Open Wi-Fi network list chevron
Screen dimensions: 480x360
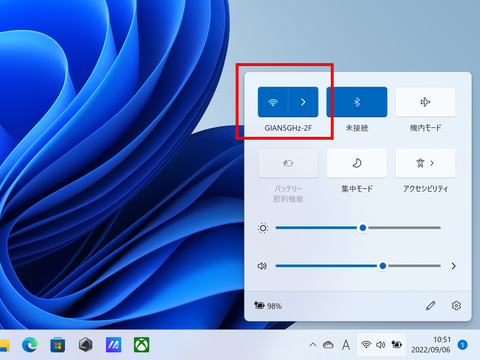303,102
